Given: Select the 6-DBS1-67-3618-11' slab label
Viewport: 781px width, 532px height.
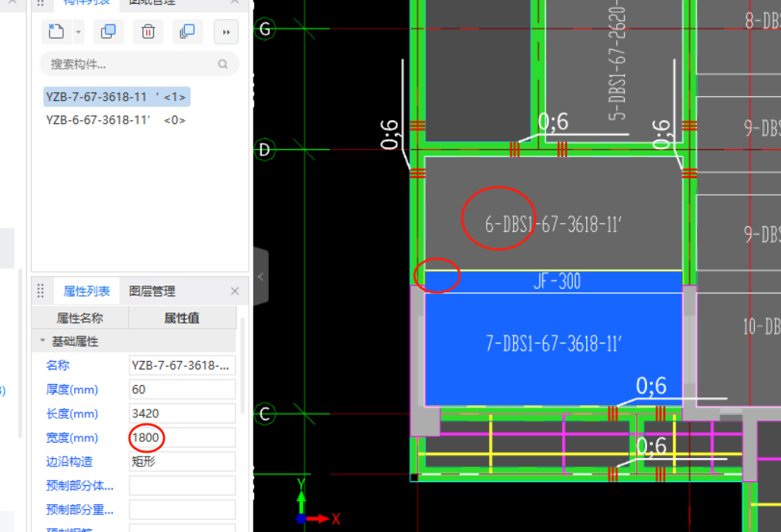Looking at the screenshot, I should point(553,225).
